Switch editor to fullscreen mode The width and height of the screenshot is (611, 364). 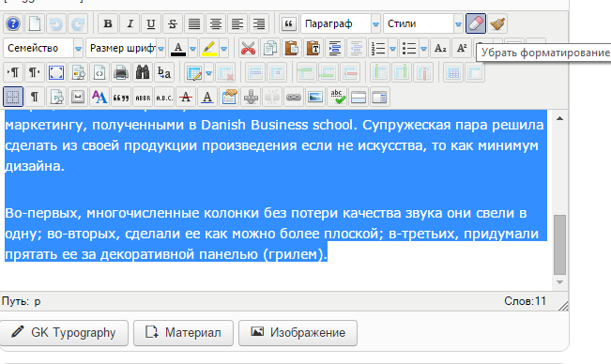tap(56, 73)
